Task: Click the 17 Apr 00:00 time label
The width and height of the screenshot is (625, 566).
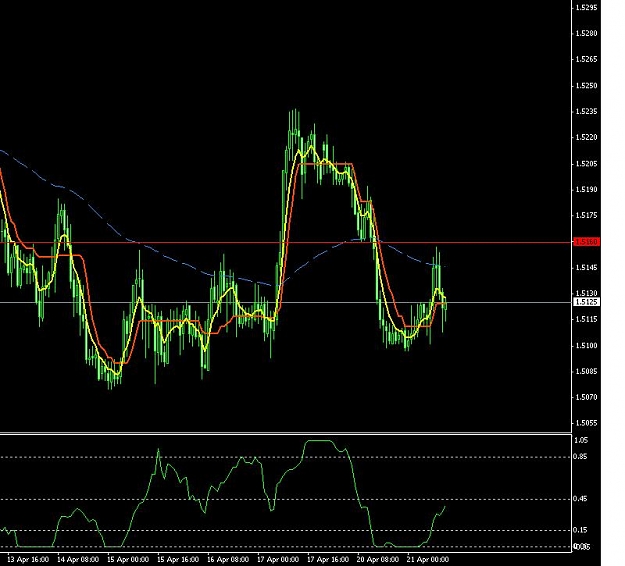Action: click(278, 560)
